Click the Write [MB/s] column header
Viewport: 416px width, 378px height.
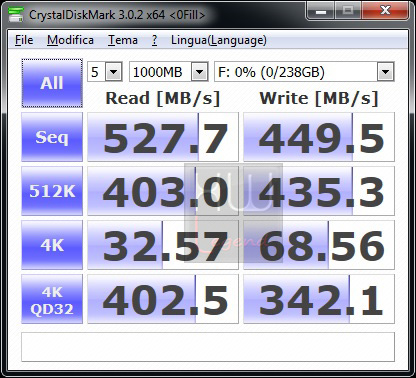pos(319,99)
